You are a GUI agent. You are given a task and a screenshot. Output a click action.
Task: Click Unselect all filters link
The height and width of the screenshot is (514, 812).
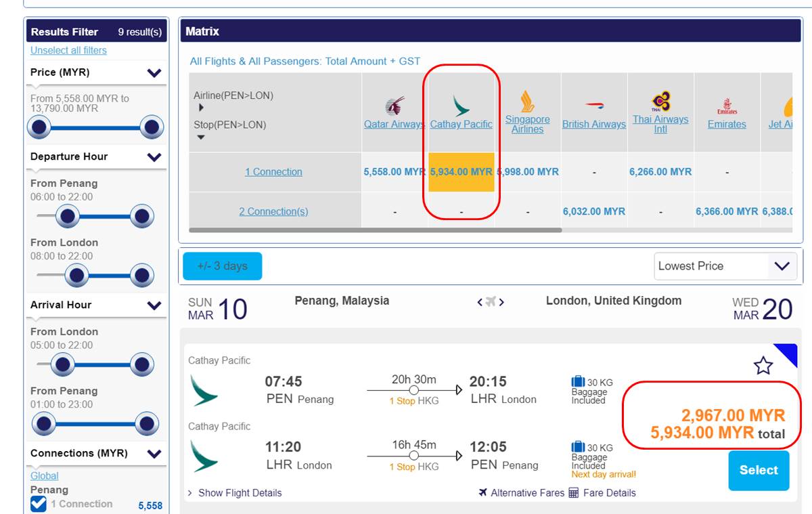point(68,50)
